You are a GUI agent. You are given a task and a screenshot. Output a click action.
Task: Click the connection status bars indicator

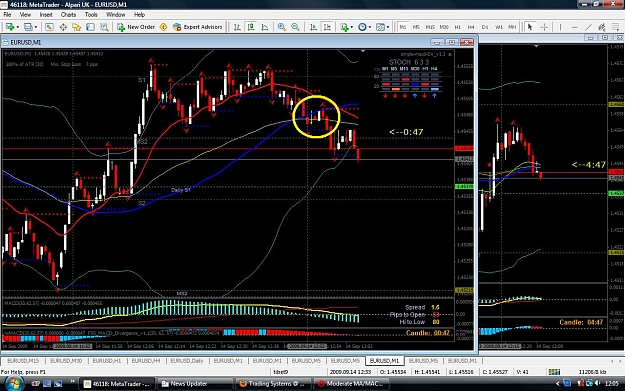pos(554,372)
